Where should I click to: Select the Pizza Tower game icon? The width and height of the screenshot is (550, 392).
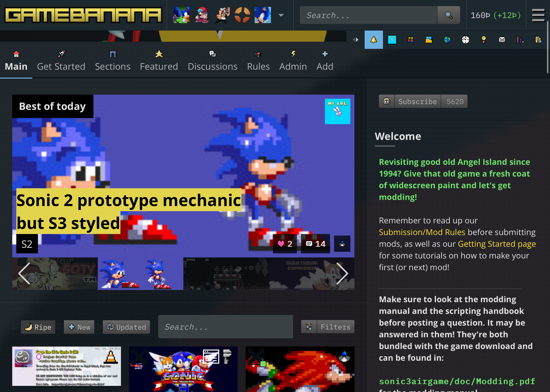[x=222, y=15]
